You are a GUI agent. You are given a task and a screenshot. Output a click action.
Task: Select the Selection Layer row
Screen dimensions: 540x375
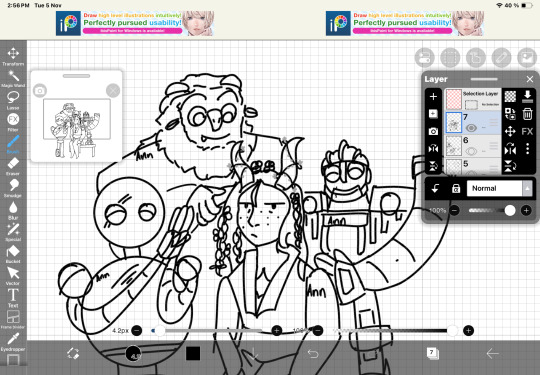[x=473, y=100]
